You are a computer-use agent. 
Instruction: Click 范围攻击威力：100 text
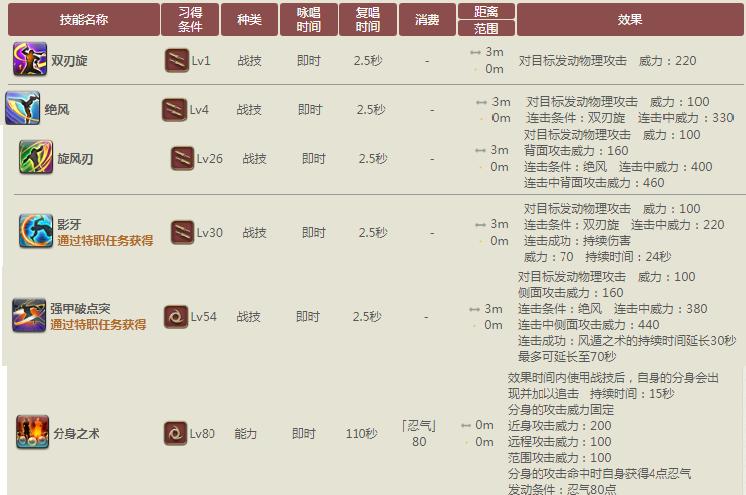(560, 458)
